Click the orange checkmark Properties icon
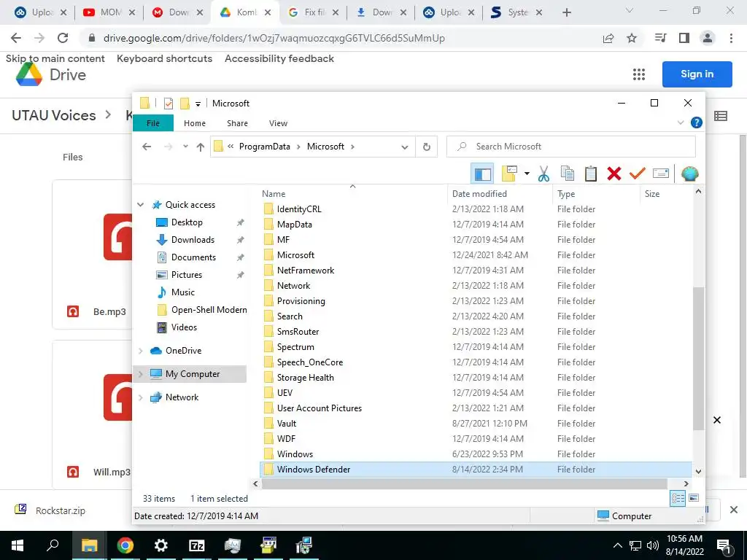 click(638, 174)
